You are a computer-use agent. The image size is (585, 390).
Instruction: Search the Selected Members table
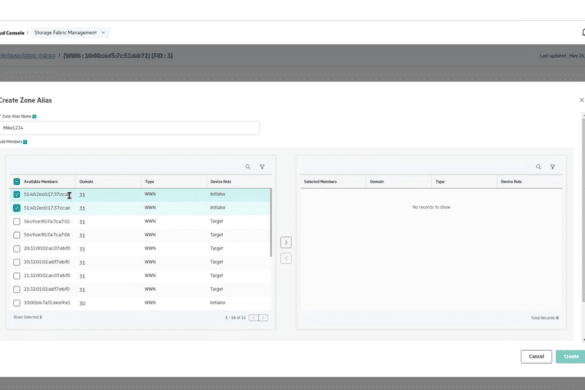[538, 167]
